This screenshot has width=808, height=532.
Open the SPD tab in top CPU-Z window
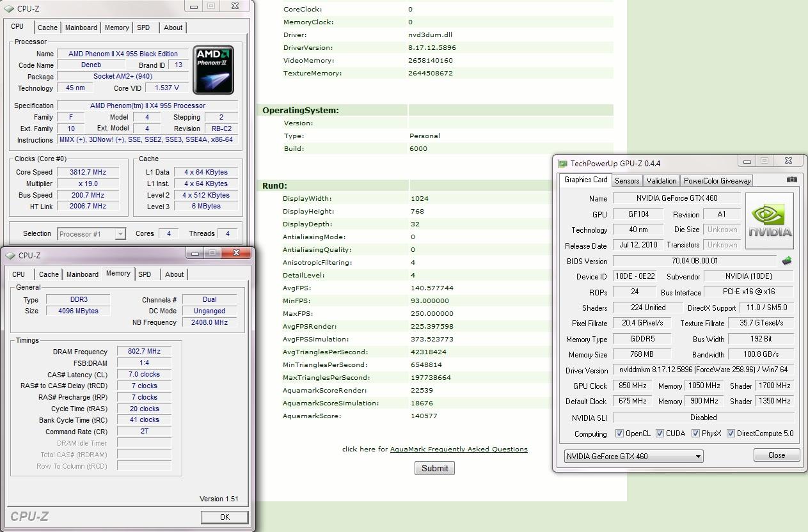[143, 27]
